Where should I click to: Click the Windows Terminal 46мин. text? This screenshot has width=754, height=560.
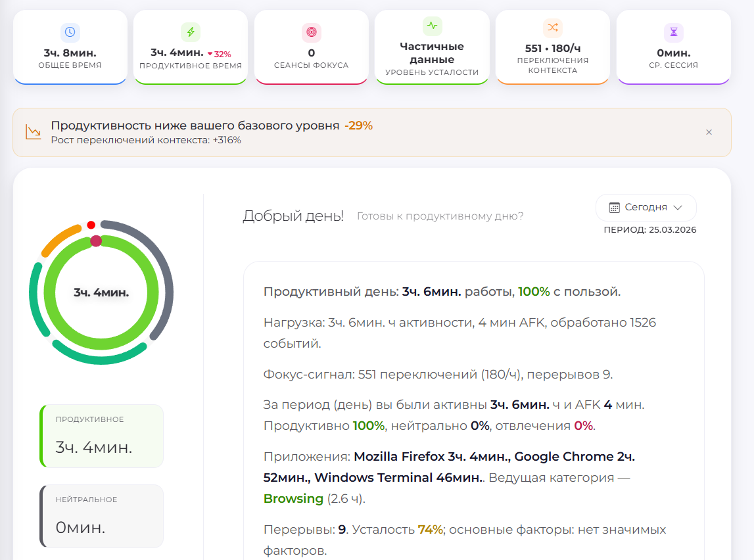(x=397, y=478)
